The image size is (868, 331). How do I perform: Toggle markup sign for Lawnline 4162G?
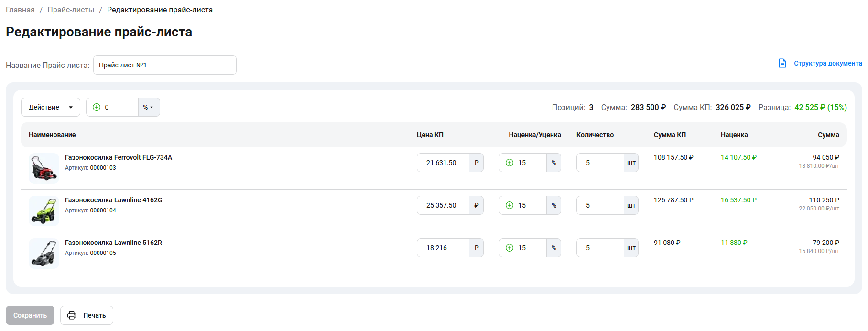pyautogui.click(x=510, y=205)
